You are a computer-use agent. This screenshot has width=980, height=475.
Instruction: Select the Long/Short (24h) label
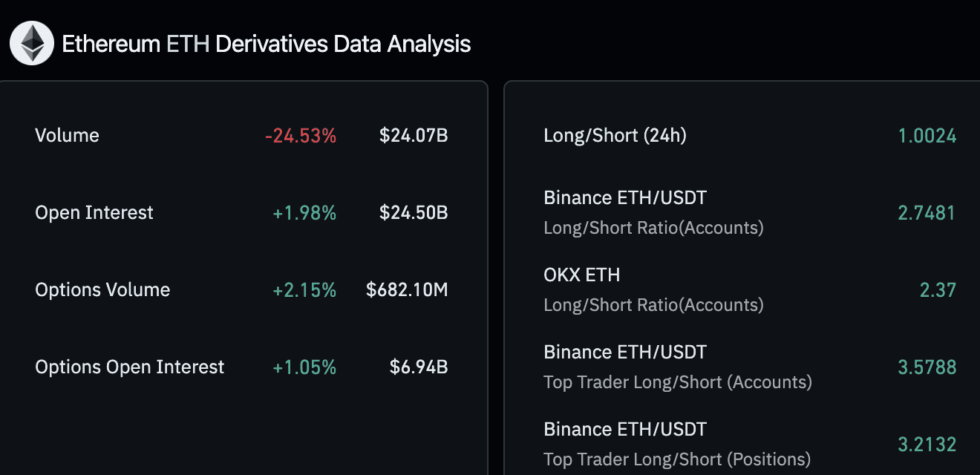615,135
